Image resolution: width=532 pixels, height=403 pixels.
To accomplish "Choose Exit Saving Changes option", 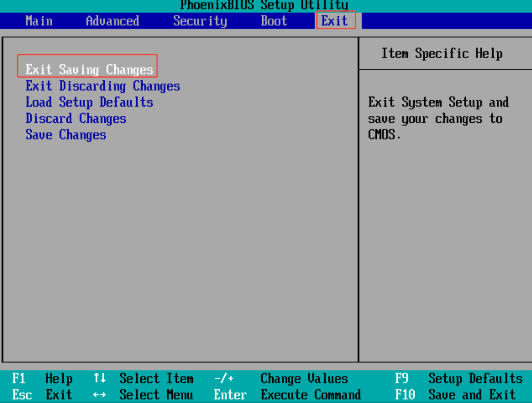I will click(89, 69).
